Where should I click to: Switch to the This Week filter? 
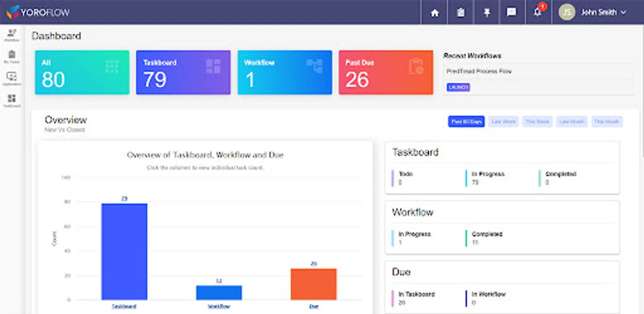537,121
